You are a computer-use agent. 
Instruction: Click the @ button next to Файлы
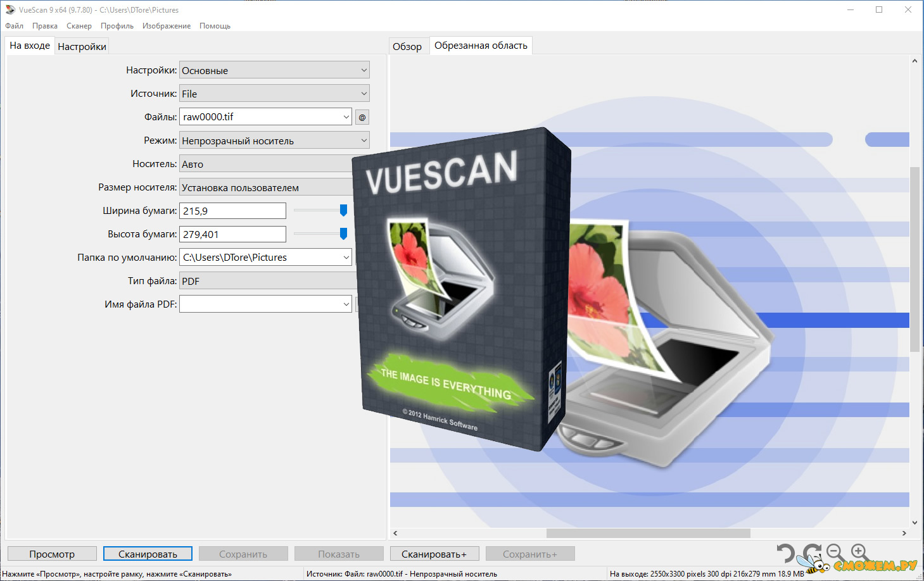362,117
